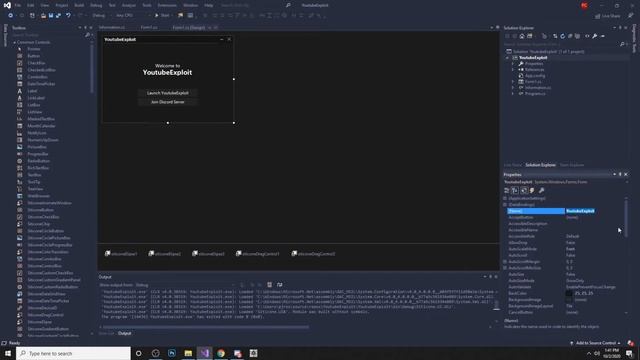Switch to the Information.cs tab
The image size is (640, 360).
pos(112,27)
